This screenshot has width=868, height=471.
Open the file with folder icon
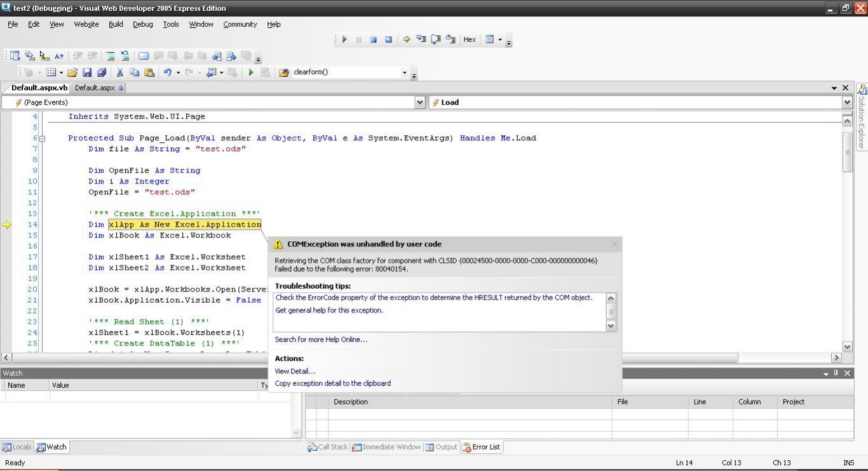tap(72, 72)
